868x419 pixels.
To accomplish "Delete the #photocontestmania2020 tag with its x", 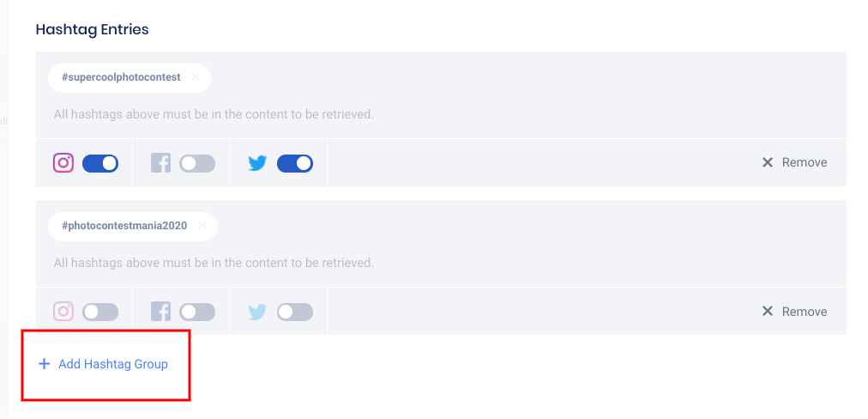I will click(x=202, y=226).
